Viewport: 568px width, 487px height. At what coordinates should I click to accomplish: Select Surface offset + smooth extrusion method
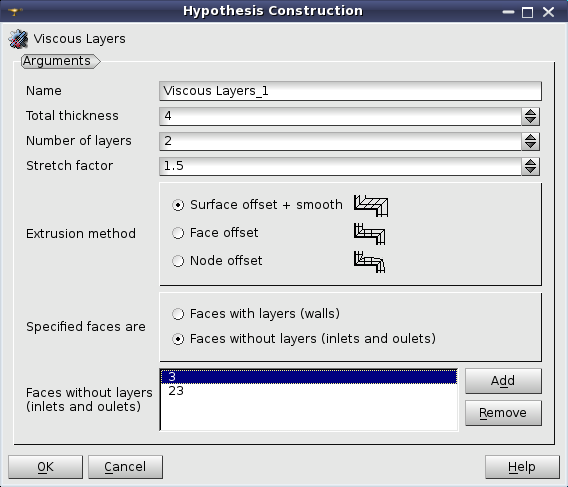[x=178, y=205]
